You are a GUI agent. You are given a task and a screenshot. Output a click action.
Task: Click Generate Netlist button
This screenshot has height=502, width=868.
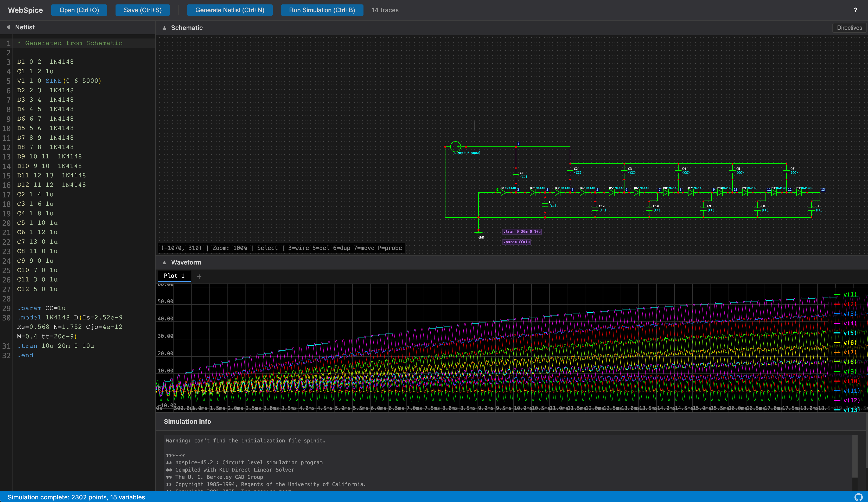point(230,10)
